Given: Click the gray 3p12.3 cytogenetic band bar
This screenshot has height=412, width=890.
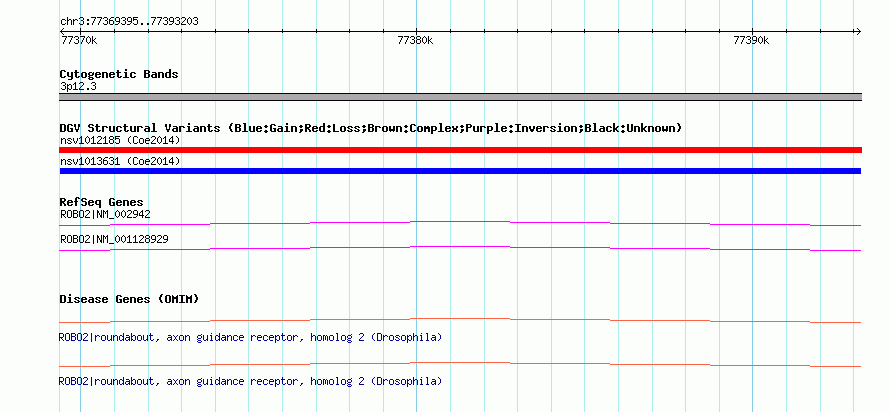Looking at the screenshot, I should pyautogui.click(x=460, y=97).
